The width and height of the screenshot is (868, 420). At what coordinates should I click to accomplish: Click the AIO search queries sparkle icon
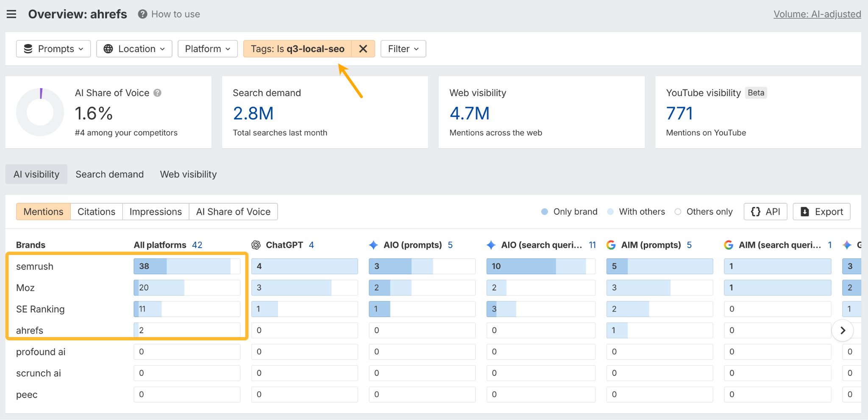[491, 245]
